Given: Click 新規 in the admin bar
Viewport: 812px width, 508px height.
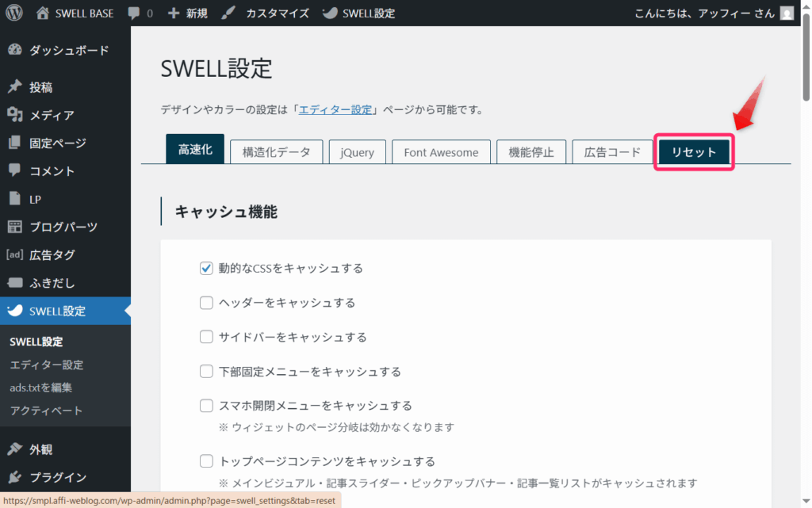Looking at the screenshot, I should tap(197, 13).
